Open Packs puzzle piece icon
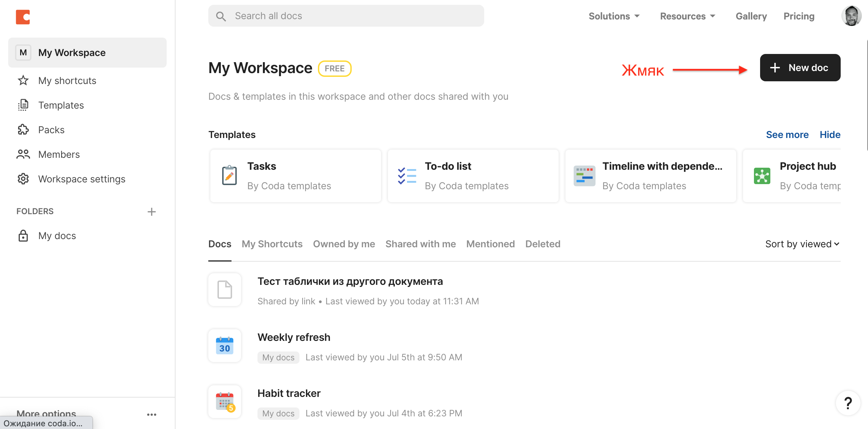The width and height of the screenshot is (868, 429). click(23, 130)
